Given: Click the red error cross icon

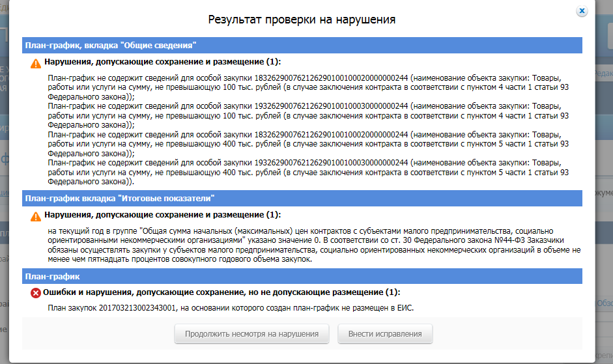Looking at the screenshot, I should click(x=36, y=293).
